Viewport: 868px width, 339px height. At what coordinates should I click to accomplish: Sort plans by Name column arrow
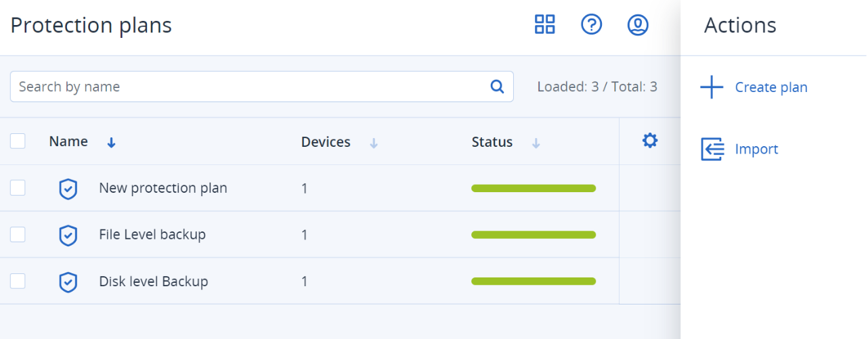click(112, 143)
